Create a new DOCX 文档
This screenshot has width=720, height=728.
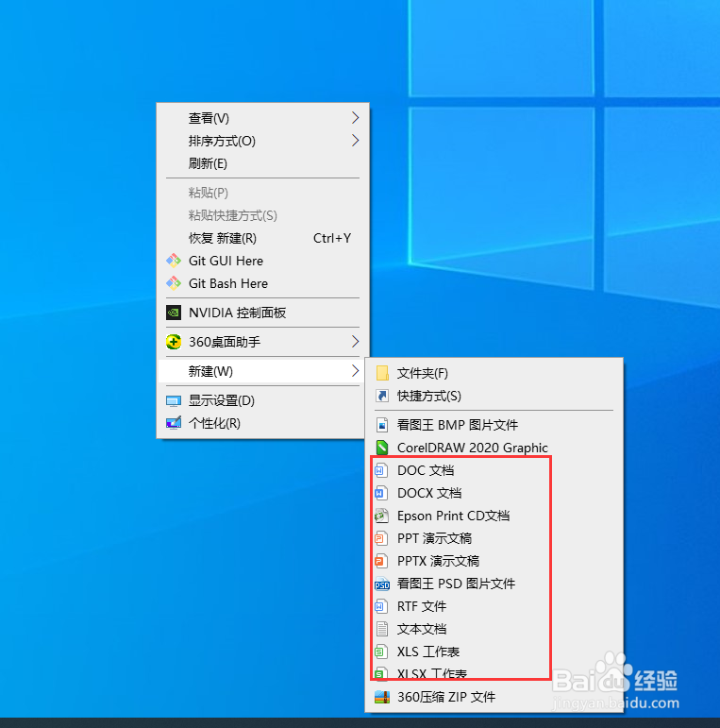tap(494, 493)
